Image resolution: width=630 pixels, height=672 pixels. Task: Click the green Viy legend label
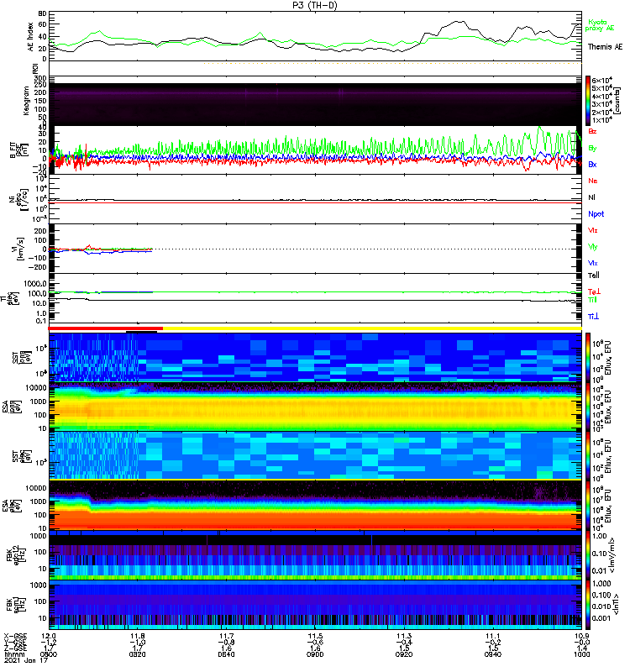tap(593, 247)
